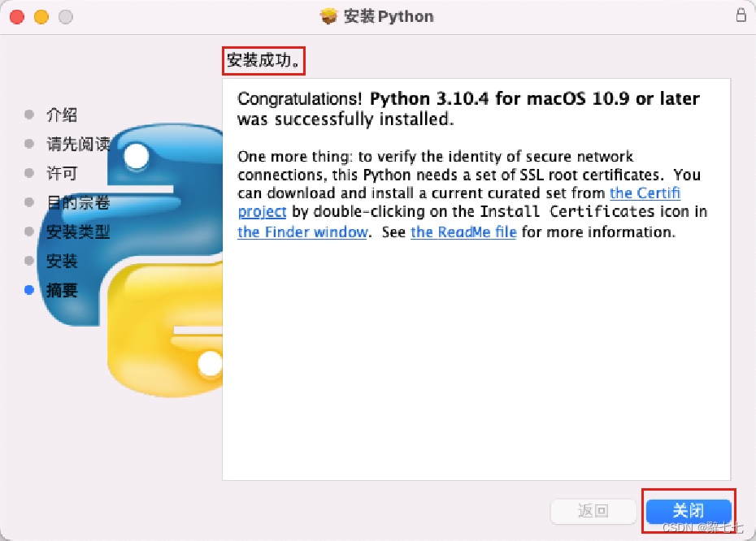Click the 安装 Python window title
The height and width of the screenshot is (541, 756).
(x=390, y=15)
